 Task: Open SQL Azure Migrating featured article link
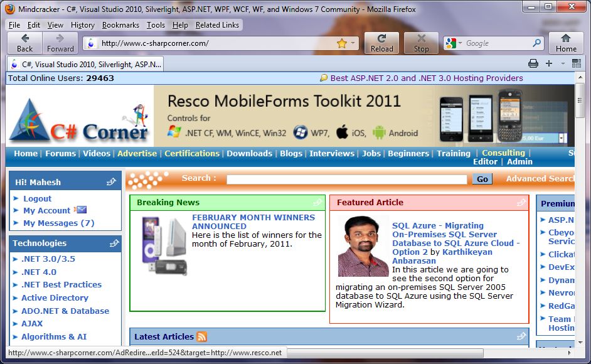[455, 238]
